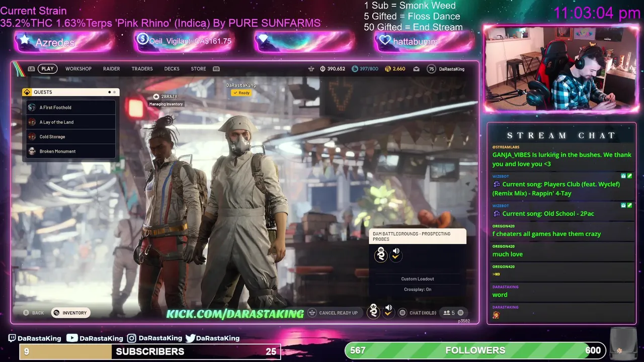Click the FOLLOWERS goal progress bar

(x=475, y=350)
